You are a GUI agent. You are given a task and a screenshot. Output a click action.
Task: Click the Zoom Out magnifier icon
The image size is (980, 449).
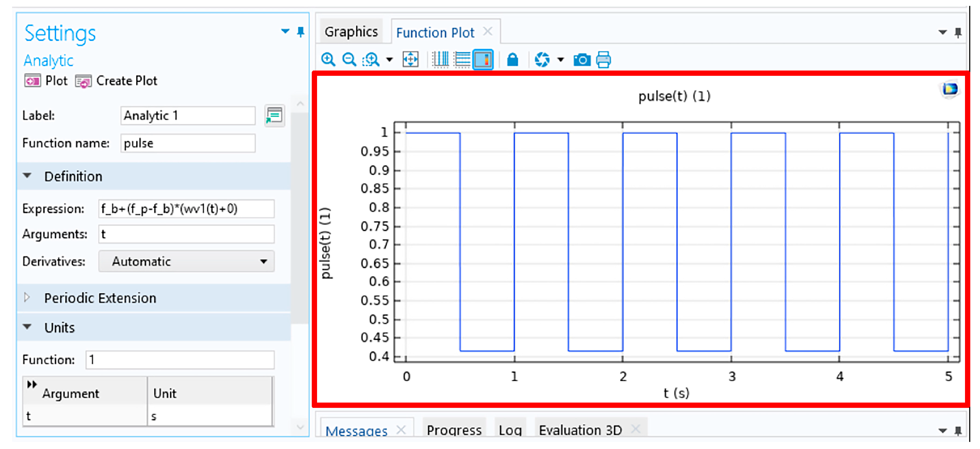point(349,60)
